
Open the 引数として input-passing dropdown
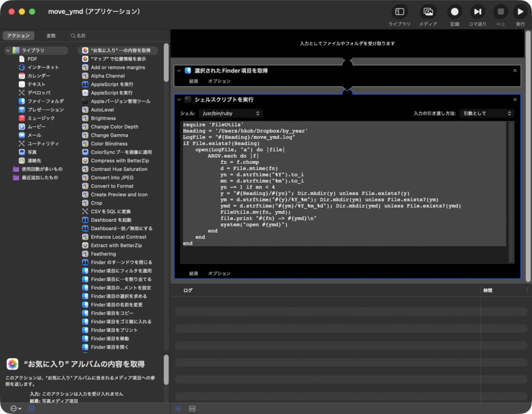pos(487,113)
